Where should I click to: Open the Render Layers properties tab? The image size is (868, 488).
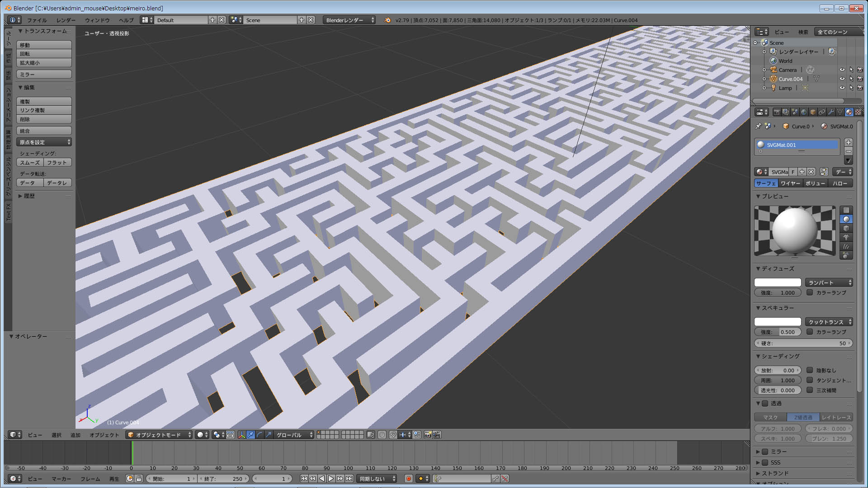tap(786, 112)
